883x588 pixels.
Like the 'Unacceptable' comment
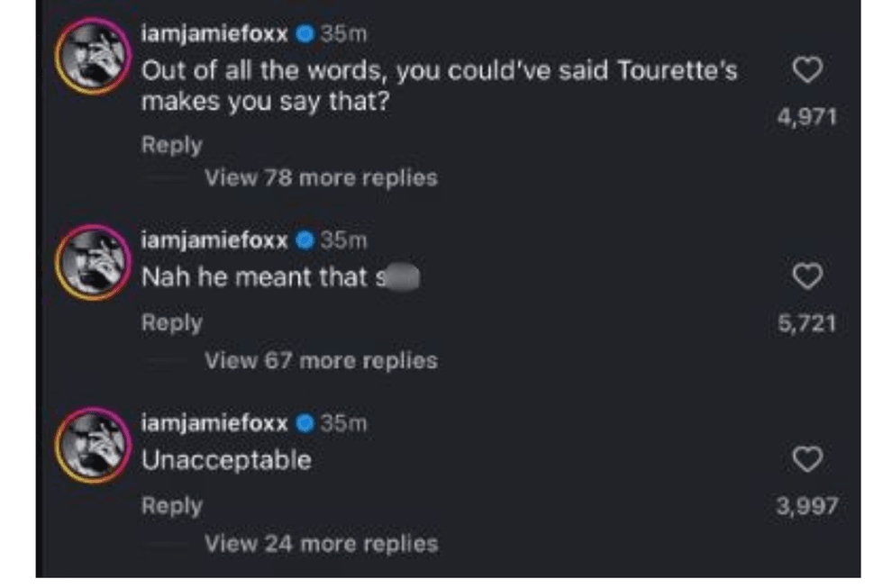click(x=810, y=459)
